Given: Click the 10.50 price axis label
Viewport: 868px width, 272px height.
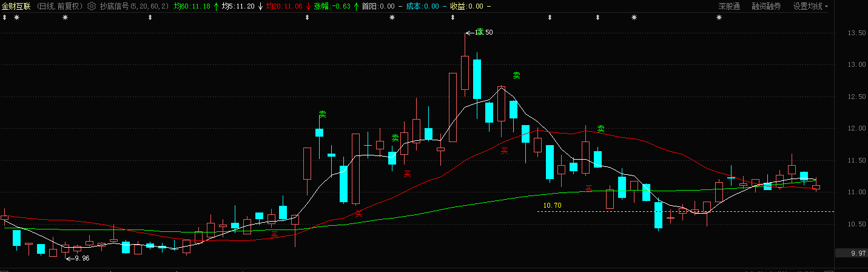Looking at the screenshot, I should point(856,224).
